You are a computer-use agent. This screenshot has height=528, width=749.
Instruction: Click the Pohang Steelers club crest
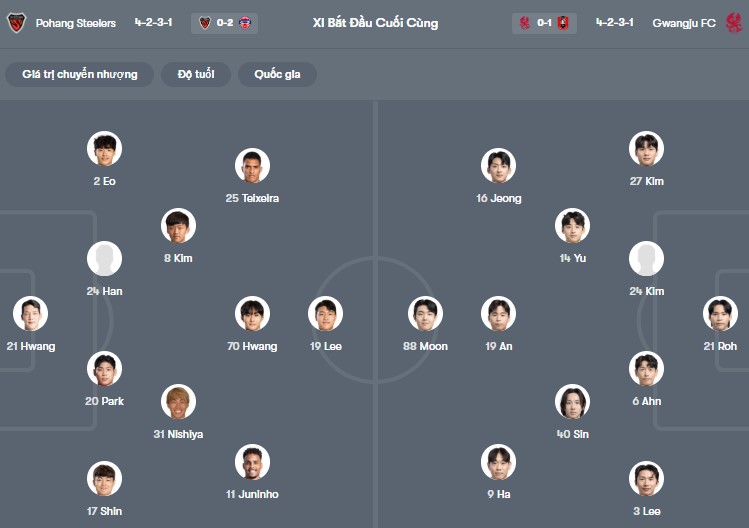[16, 23]
